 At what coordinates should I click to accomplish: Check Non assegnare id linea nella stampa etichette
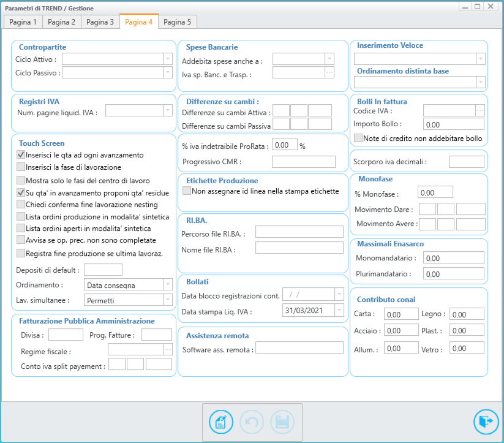coord(187,191)
